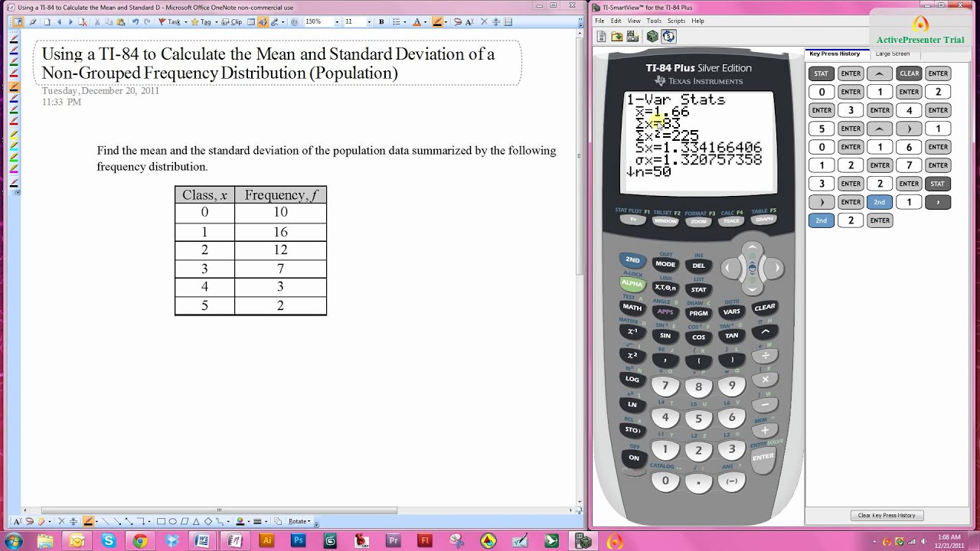Screen dimensions: 980x551
Task: Click the MATH key on the calculator
Action: click(x=632, y=308)
